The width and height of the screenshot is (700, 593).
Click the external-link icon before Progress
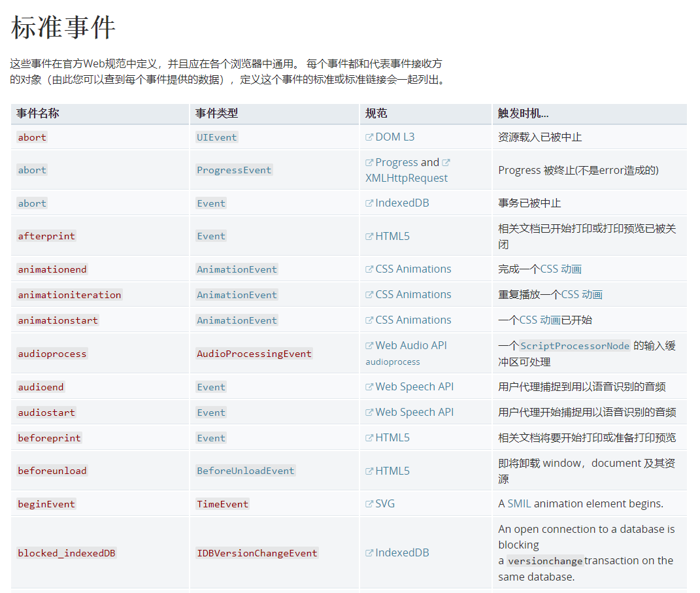[369, 163]
